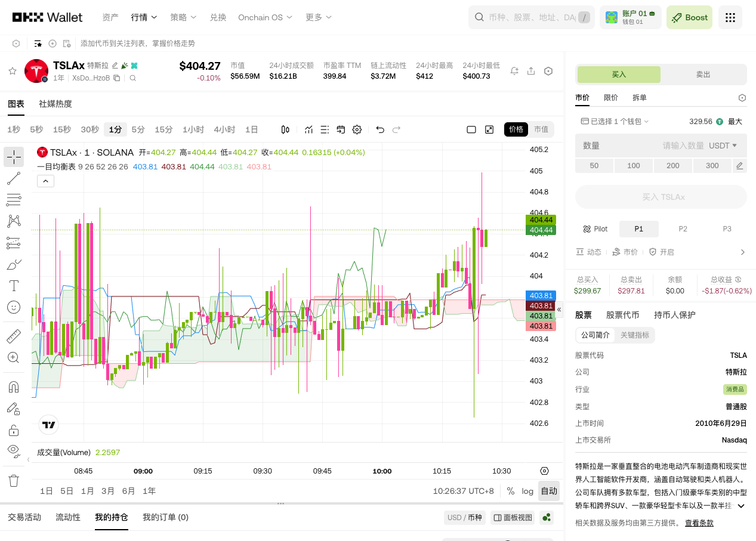
Task: Select the P2 pilot preset
Action: [683, 229]
